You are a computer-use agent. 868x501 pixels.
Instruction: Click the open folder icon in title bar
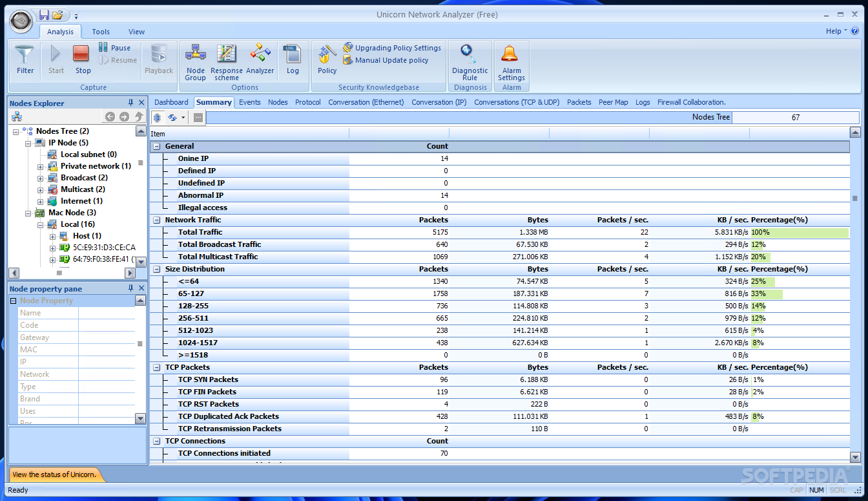point(57,15)
